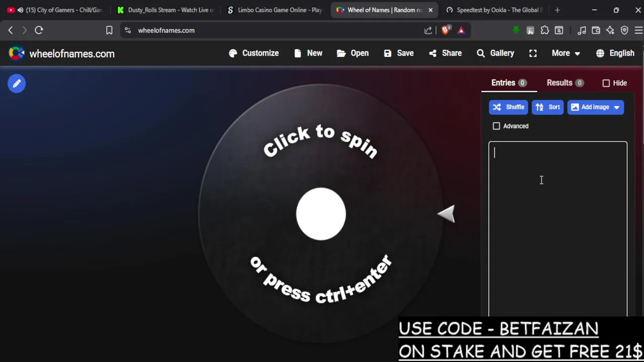Image resolution: width=644 pixels, height=362 pixels.
Task: Click the grey extension icon beside green arrow
Action: tap(530, 30)
